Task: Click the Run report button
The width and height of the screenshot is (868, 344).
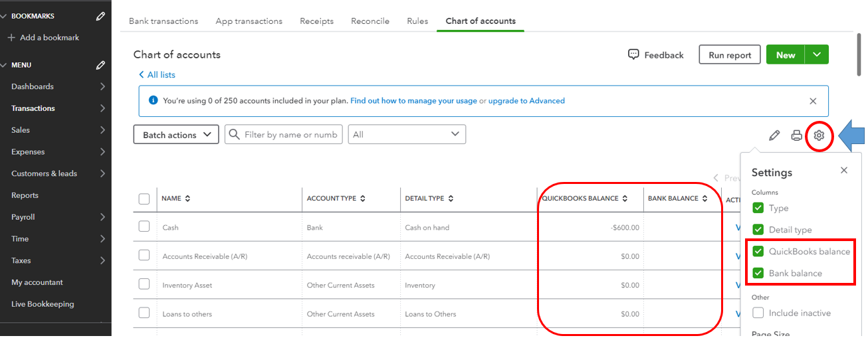Action: coord(729,55)
